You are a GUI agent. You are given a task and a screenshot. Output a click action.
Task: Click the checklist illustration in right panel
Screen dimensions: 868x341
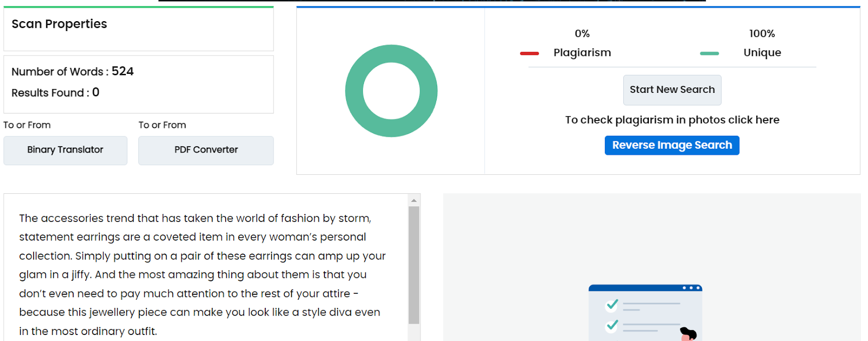tap(646, 312)
